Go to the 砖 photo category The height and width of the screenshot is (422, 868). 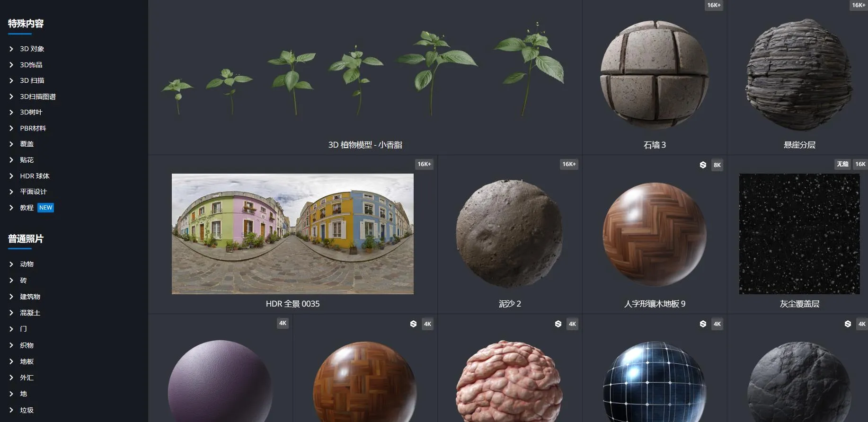[24, 281]
